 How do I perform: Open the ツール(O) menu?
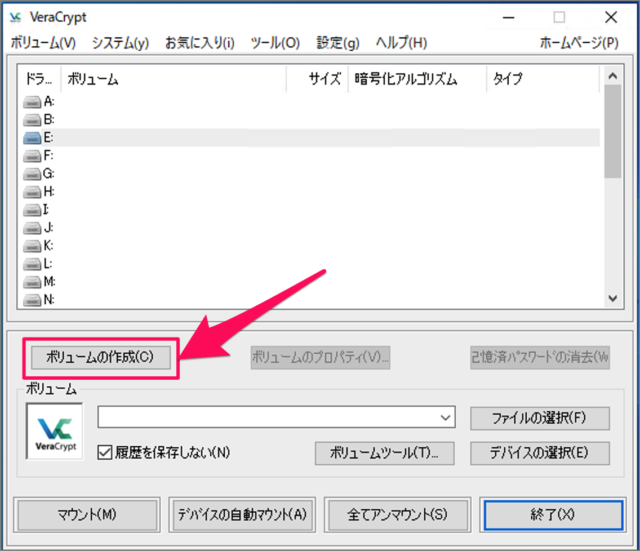(275, 43)
